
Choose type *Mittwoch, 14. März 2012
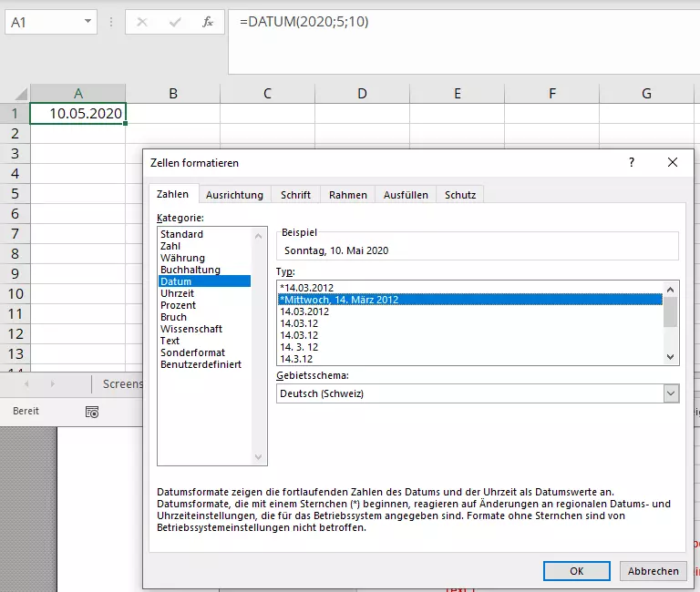pyautogui.click(x=470, y=300)
